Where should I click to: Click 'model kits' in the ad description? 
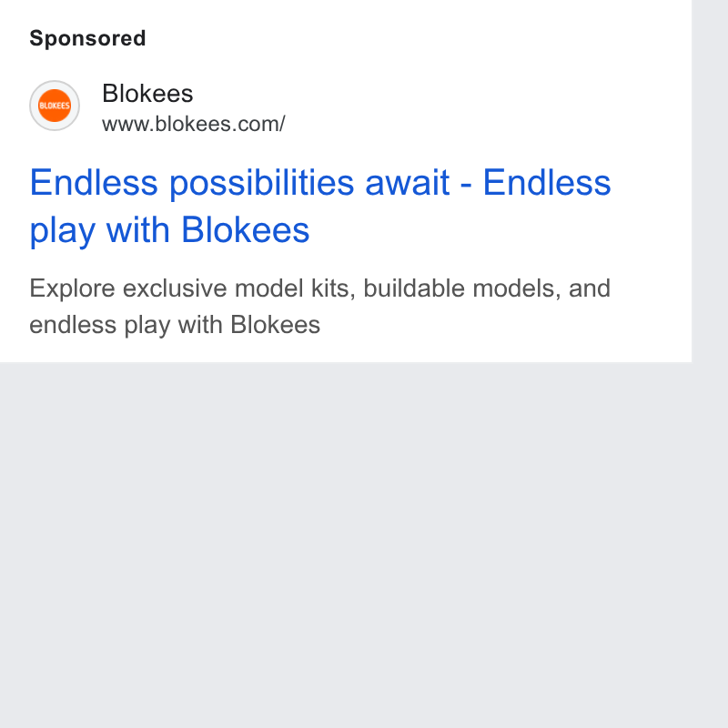tap(295, 288)
